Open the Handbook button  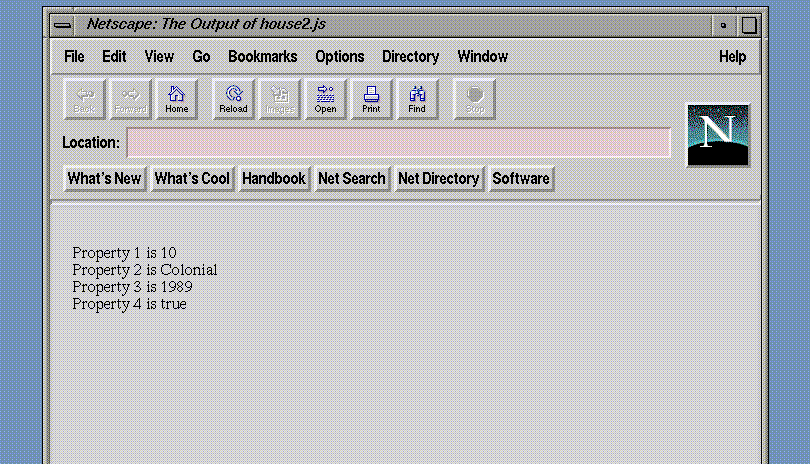[274, 179]
